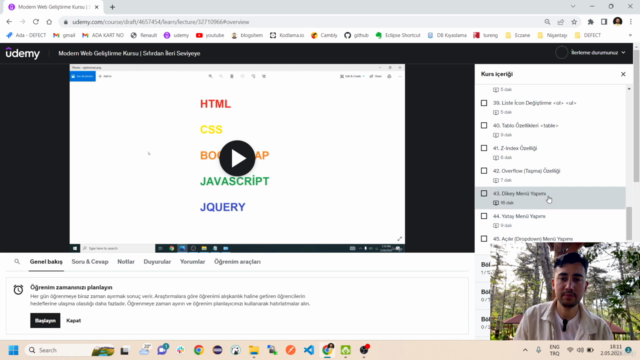Viewport: 640px width, 360px height.
Task: Open a new browser tab
Action: [112, 7]
